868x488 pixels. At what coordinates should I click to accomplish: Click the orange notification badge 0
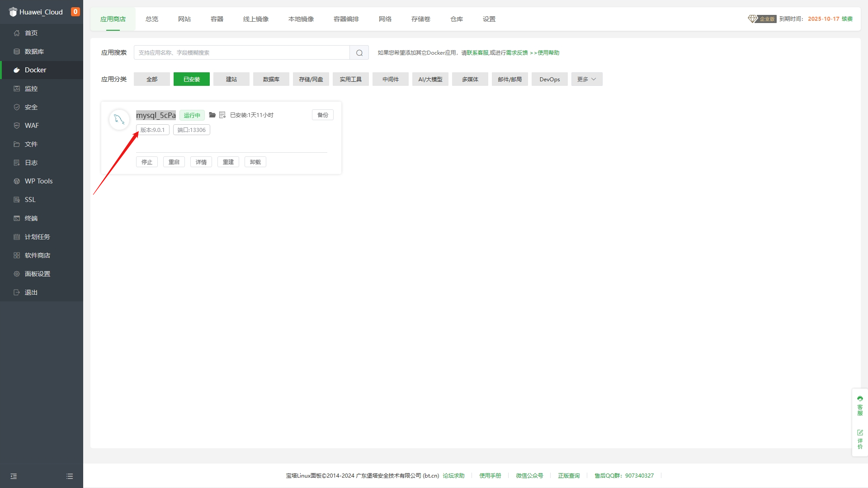click(x=75, y=12)
